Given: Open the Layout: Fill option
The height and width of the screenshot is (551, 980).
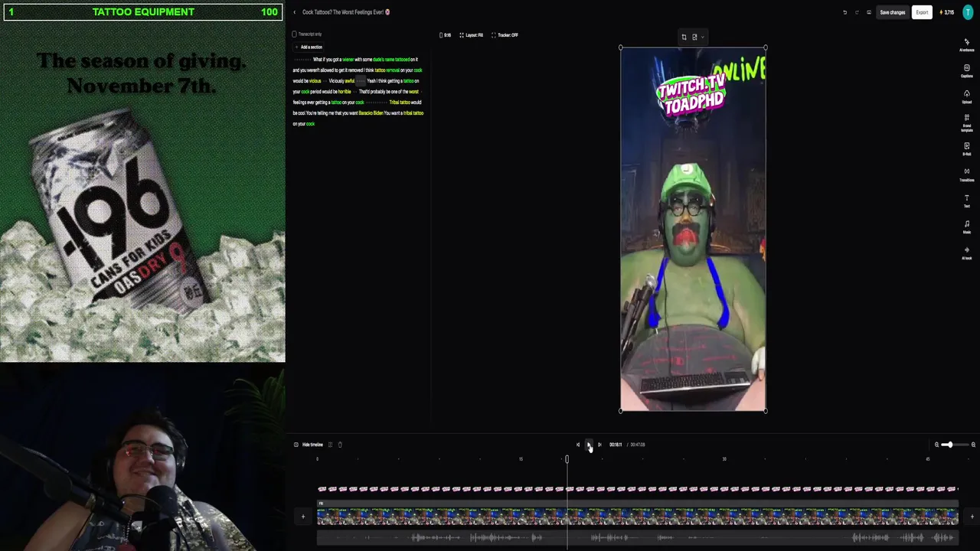Looking at the screenshot, I should (x=471, y=35).
